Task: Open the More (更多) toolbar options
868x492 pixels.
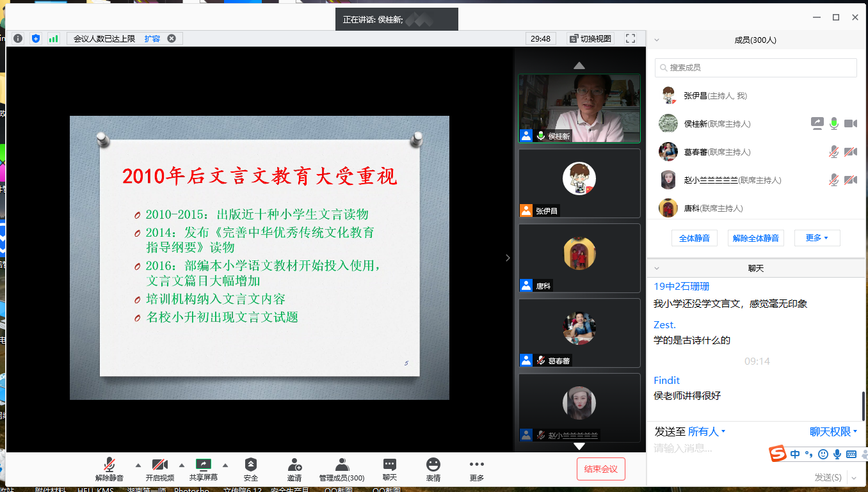Action: click(x=476, y=469)
